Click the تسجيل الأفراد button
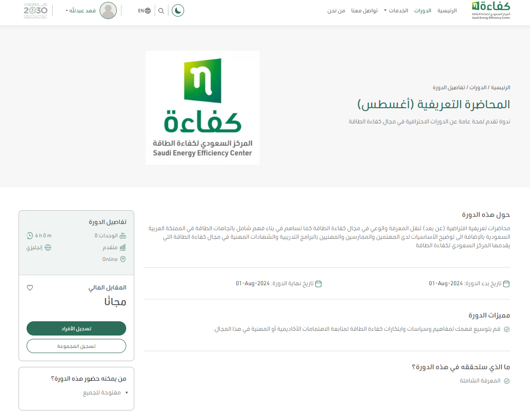Viewport: 530px width, 420px height. tap(76, 328)
